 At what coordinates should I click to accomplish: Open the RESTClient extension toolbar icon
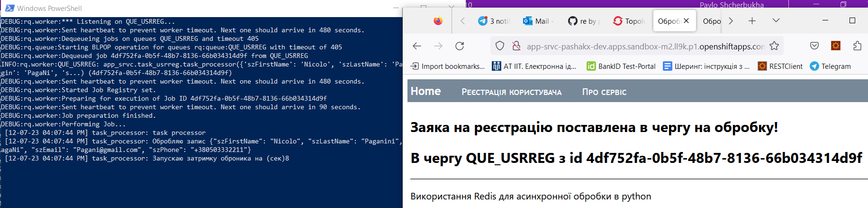click(836, 46)
